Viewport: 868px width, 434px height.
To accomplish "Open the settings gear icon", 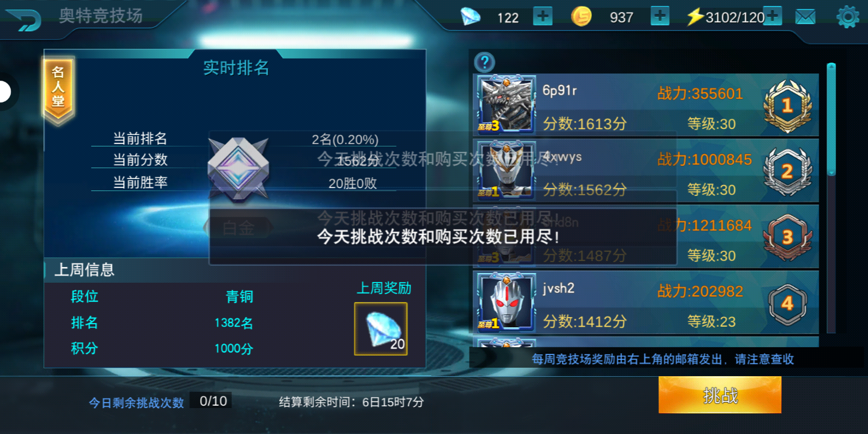I will click(848, 17).
